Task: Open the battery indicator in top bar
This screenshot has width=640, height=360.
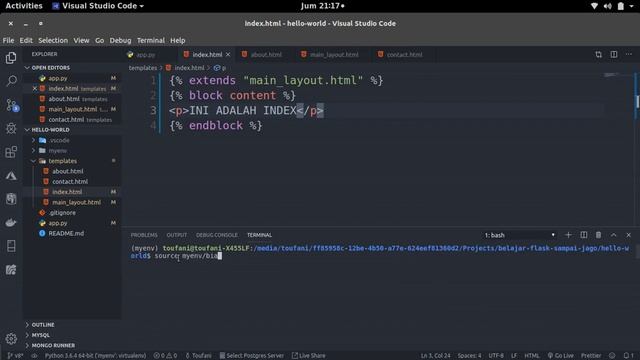Action: click(620, 6)
